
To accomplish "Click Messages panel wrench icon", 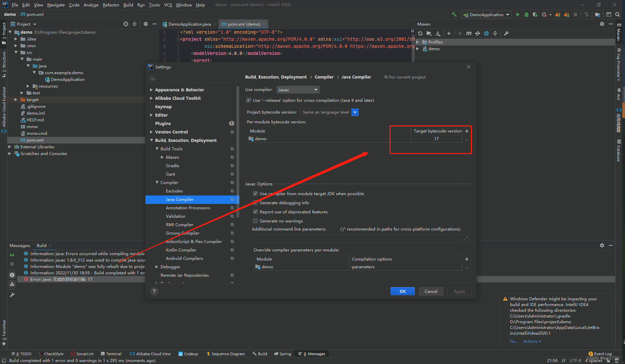I will (x=12, y=295).
